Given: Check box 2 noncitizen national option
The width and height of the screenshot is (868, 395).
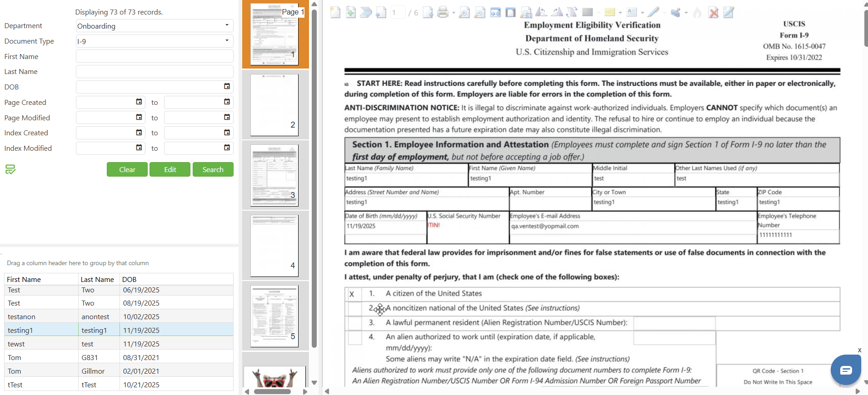Looking at the screenshot, I should (355, 309).
